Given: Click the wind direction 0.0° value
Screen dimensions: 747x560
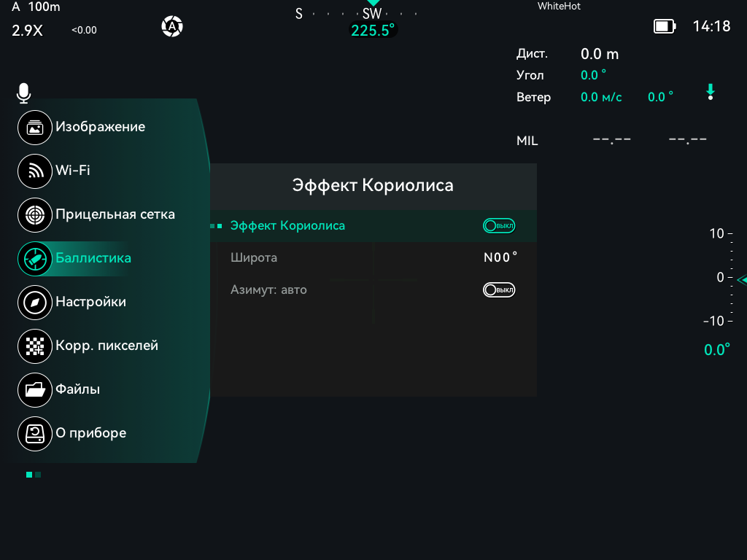Looking at the screenshot, I should click(x=660, y=97).
